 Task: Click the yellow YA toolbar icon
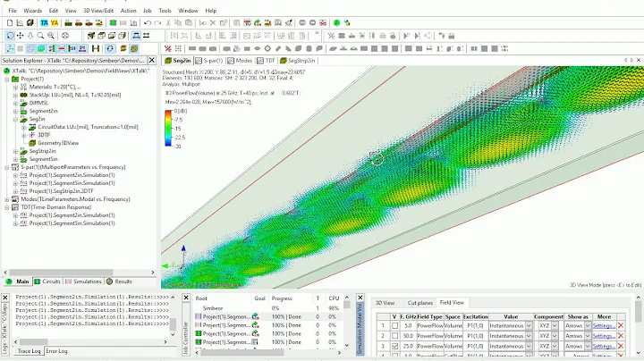tap(55, 23)
